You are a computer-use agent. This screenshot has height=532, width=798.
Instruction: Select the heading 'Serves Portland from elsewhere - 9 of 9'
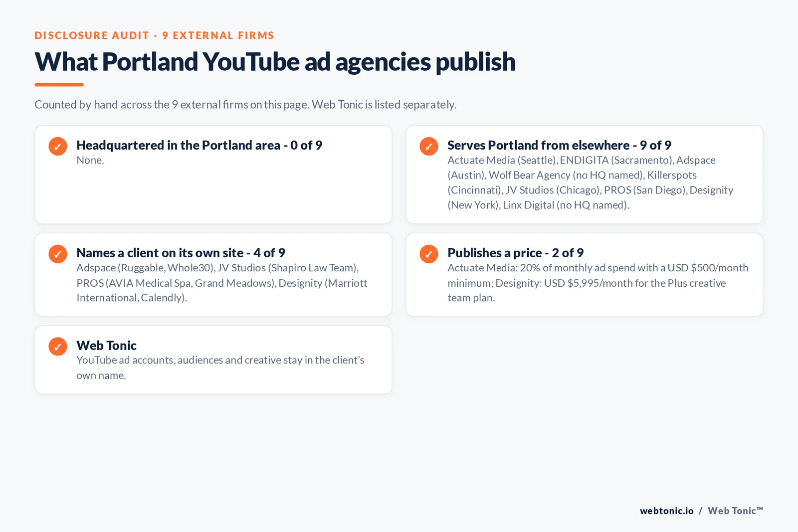point(559,145)
